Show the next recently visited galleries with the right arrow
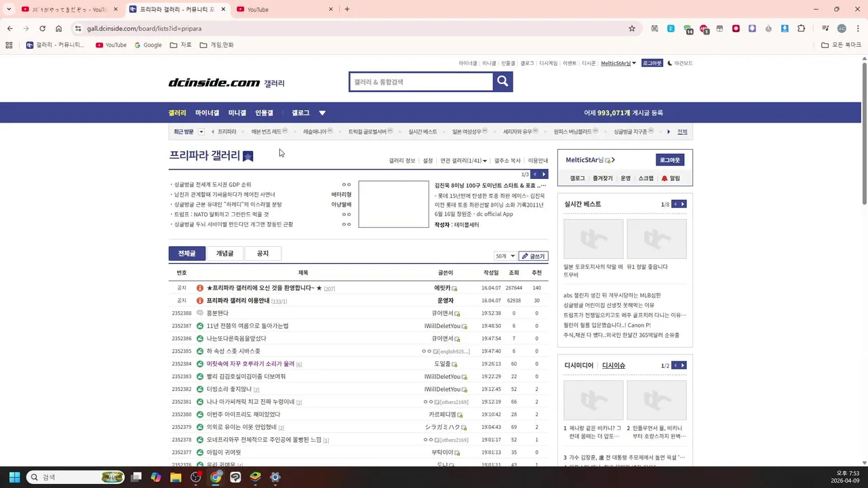Screen dimensions: 868x488 (669, 131)
